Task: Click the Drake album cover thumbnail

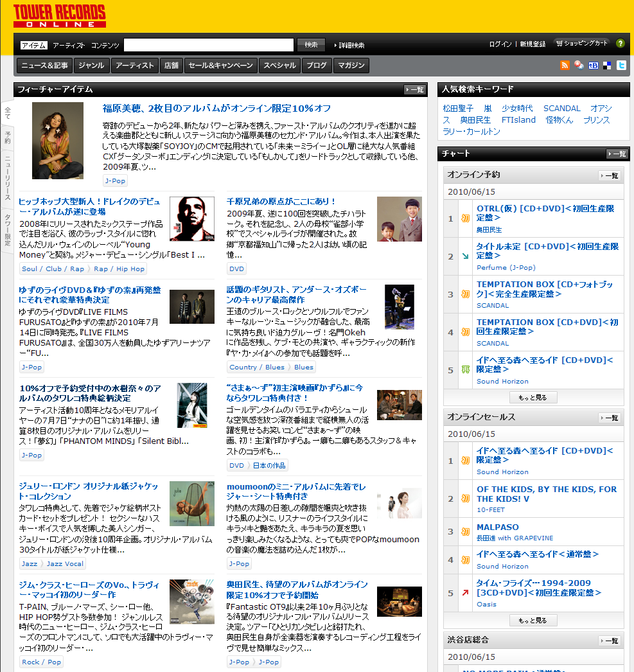Action: (x=192, y=219)
